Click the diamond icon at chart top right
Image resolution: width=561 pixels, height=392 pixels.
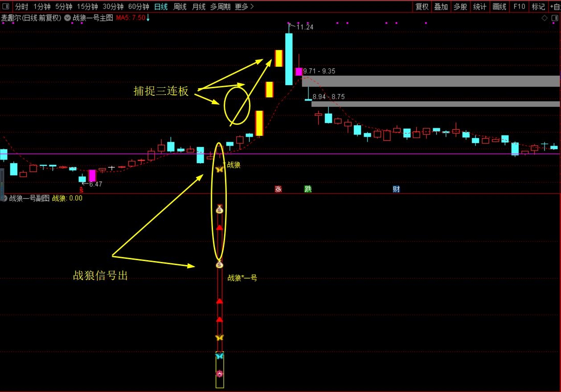tap(545, 18)
